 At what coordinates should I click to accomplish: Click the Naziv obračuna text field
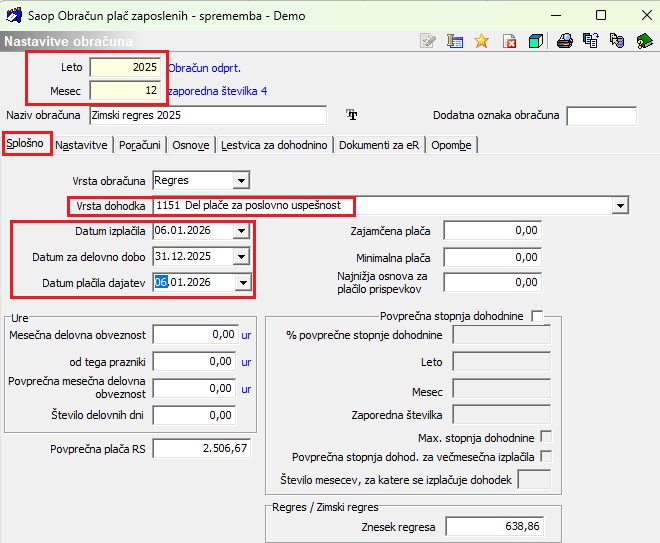tap(208, 115)
